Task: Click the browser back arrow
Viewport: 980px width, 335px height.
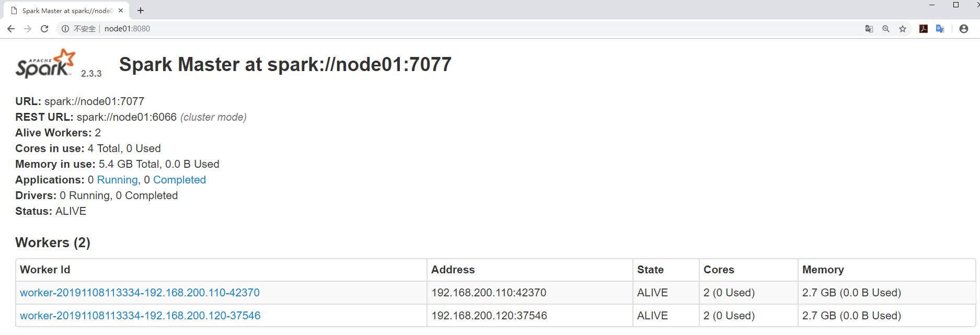Action: click(x=11, y=29)
